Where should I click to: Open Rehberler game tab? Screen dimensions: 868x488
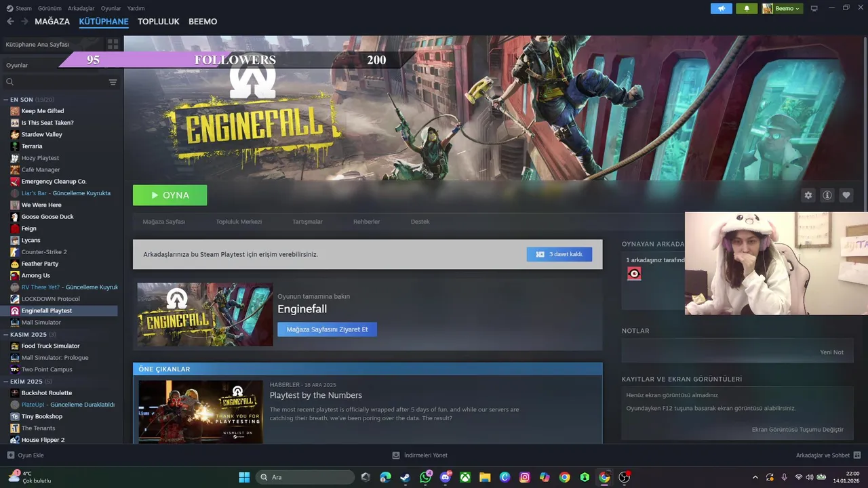tap(366, 222)
